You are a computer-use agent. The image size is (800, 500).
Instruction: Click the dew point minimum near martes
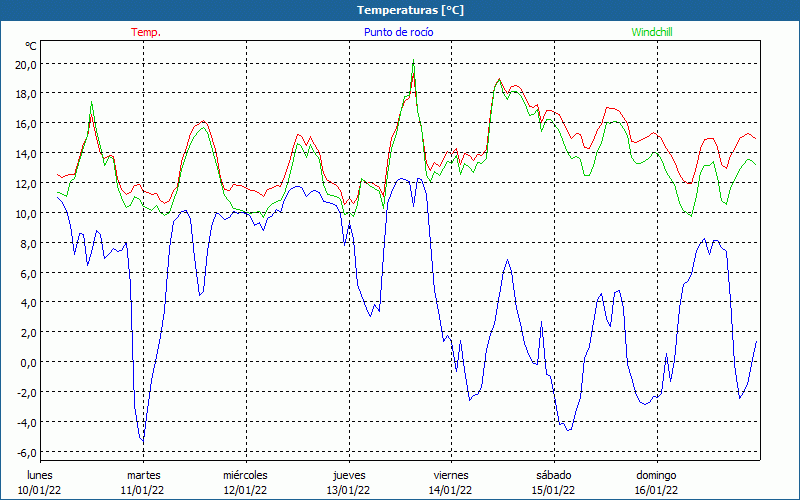pos(143,440)
